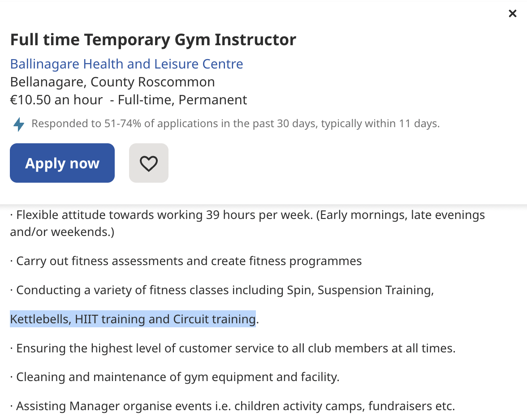Viewport: 527px width, 420px height.
Task: Select the salary text €10.50 an hour
Action: (56, 99)
